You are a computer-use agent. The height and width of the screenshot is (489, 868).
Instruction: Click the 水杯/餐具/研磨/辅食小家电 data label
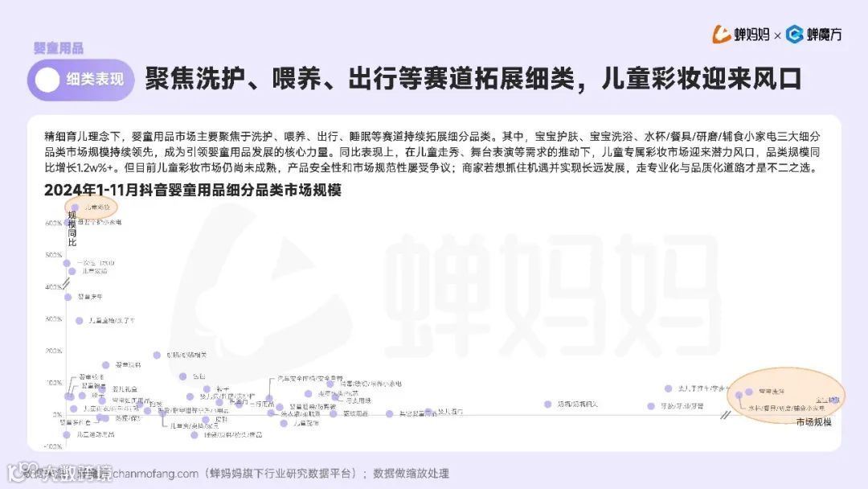pos(786,408)
